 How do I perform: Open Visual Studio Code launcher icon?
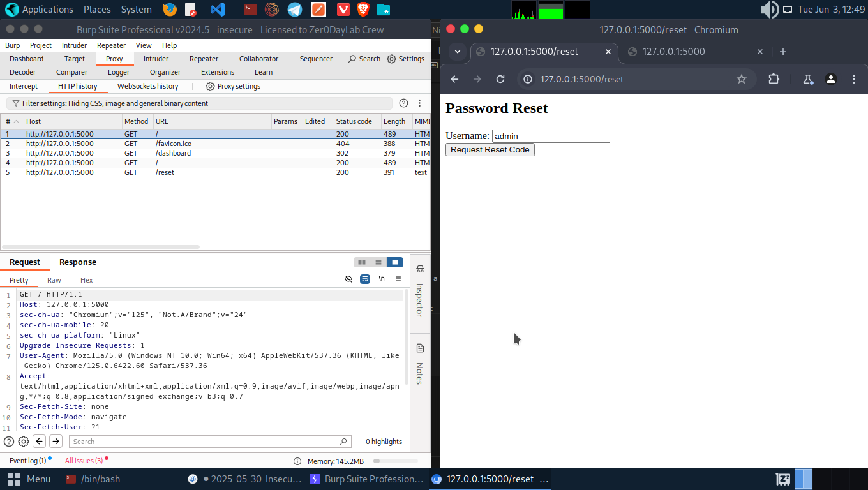(218, 10)
